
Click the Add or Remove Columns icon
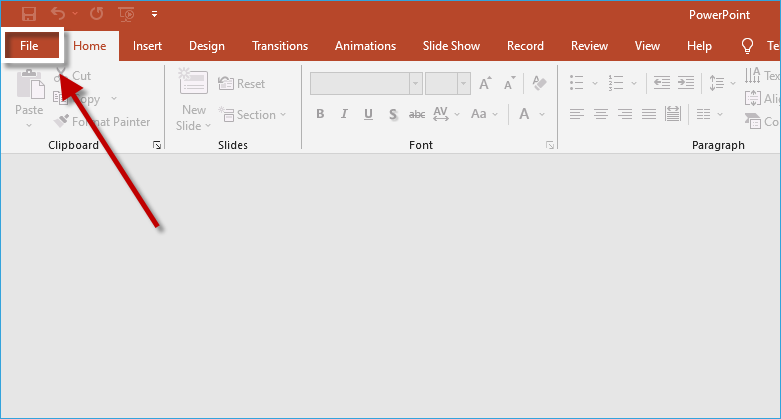703,115
